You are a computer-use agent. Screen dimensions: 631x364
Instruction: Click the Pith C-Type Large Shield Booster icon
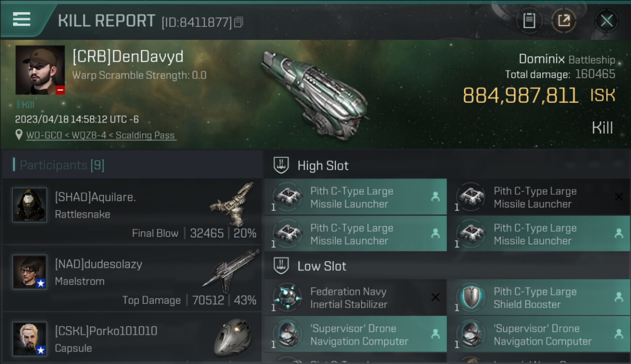(470, 298)
